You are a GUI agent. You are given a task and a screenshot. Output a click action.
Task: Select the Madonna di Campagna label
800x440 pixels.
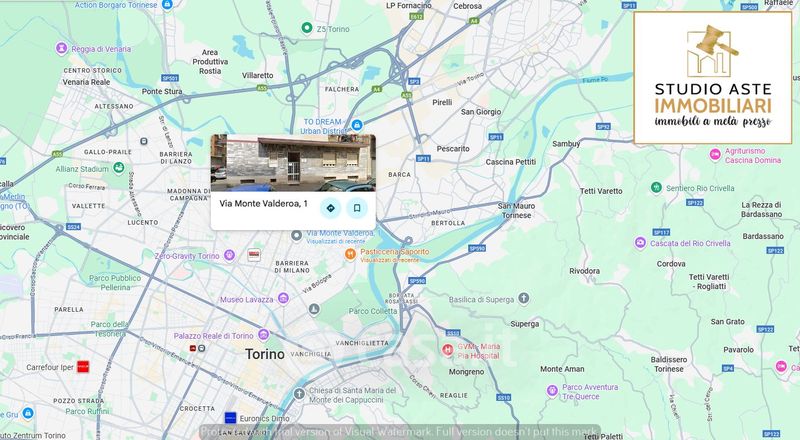pos(188,194)
